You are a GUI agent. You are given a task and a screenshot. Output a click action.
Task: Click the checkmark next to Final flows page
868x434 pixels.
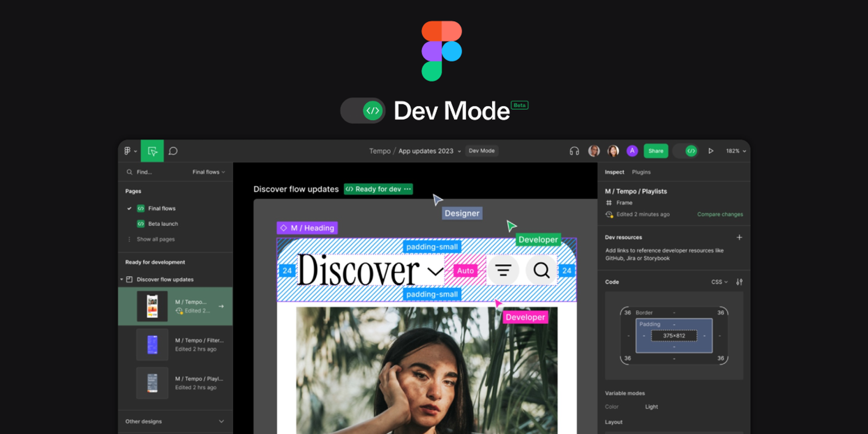[130, 208]
